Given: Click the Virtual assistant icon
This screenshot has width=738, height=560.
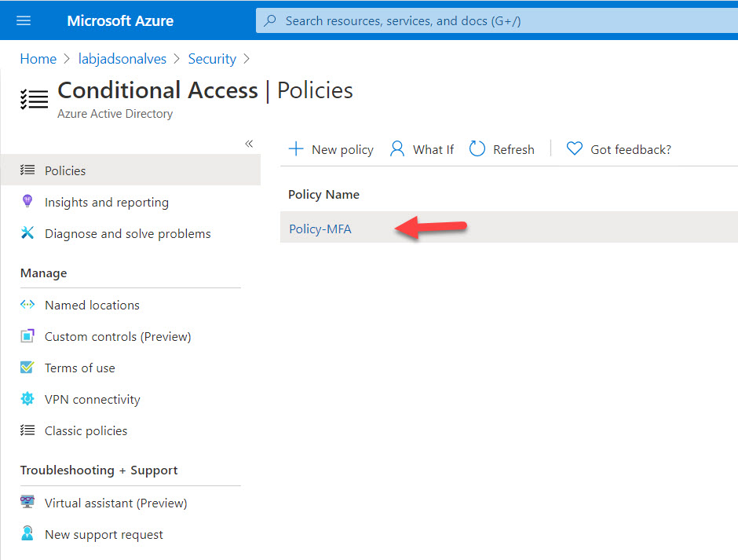Looking at the screenshot, I should [27, 503].
